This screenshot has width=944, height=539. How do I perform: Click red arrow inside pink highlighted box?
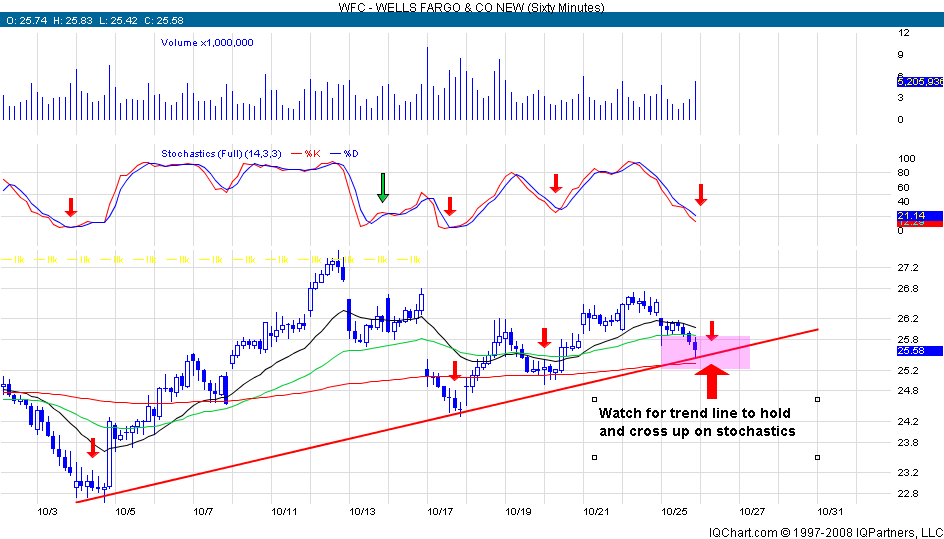(x=711, y=329)
